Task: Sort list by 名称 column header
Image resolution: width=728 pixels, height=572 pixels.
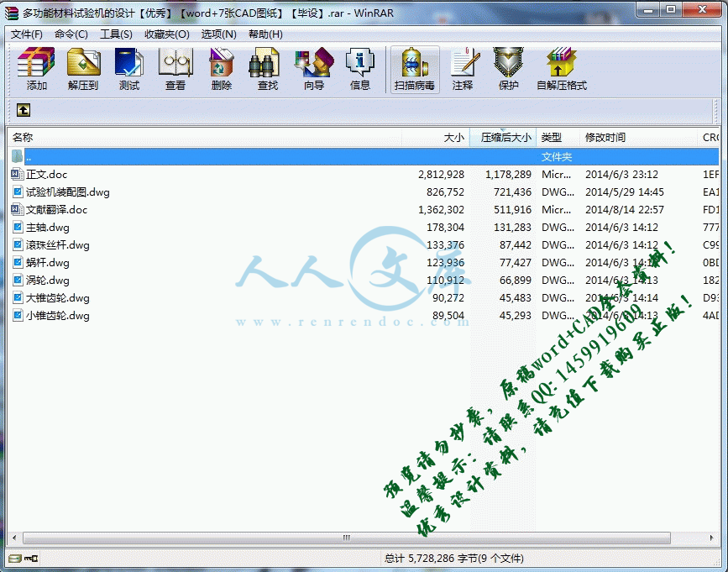Action: [23, 137]
